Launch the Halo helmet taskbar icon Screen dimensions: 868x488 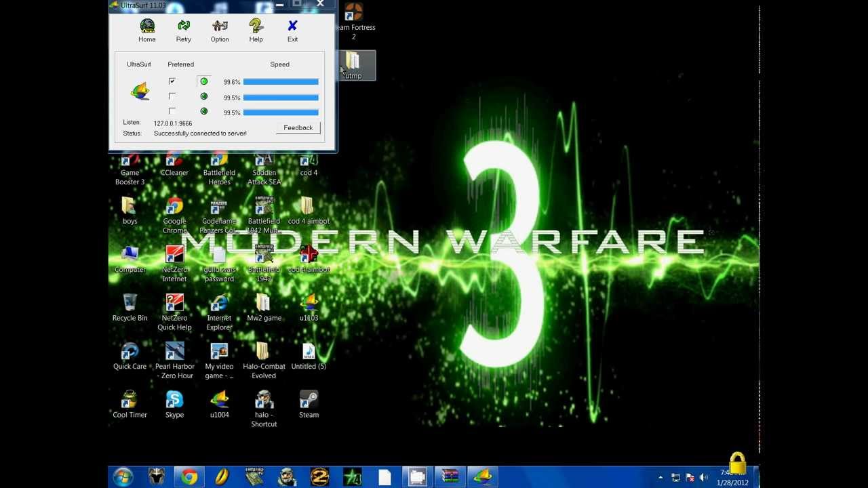[x=287, y=477]
